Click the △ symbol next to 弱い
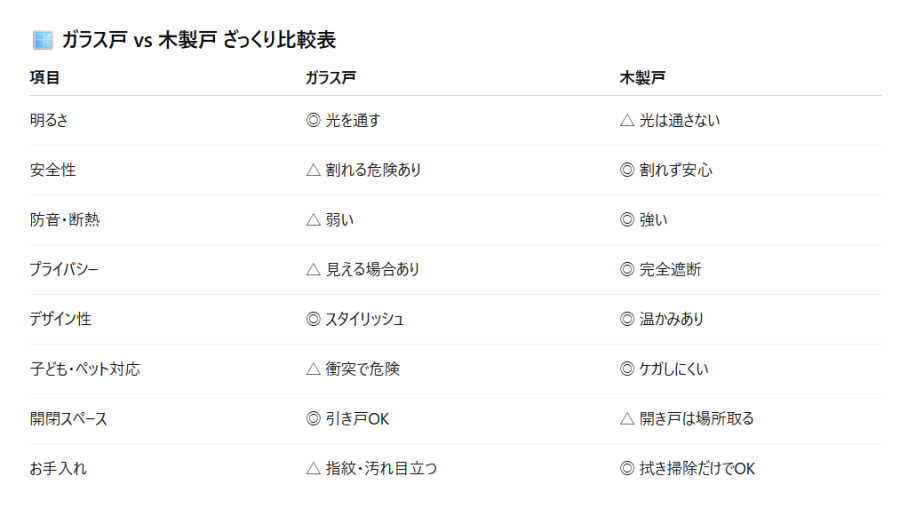The image size is (900, 508). (313, 220)
